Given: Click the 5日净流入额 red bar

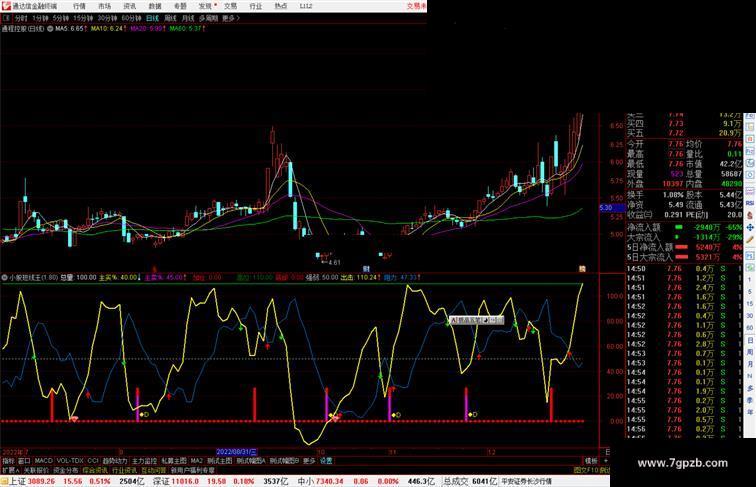Looking at the screenshot, I should point(681,247).
